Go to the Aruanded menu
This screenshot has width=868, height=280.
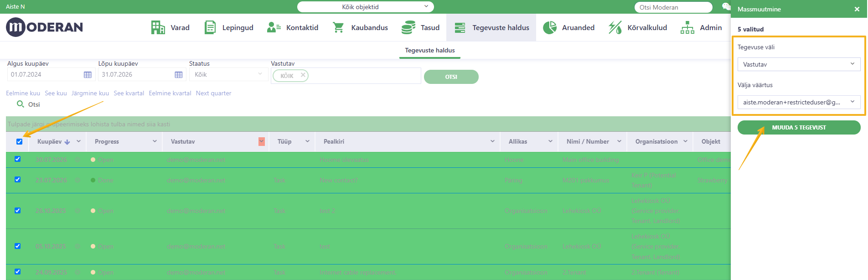coord(578,28)
